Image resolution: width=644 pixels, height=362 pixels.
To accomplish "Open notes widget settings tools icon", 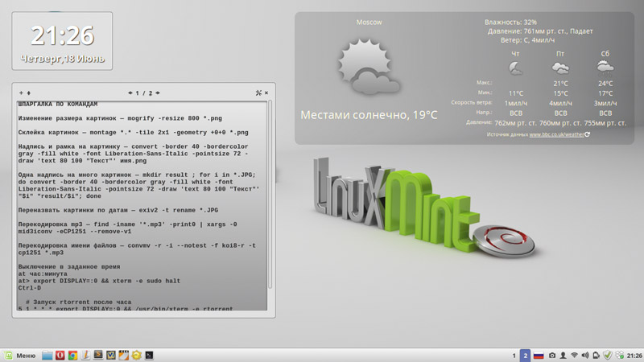I will click(258, 93).
